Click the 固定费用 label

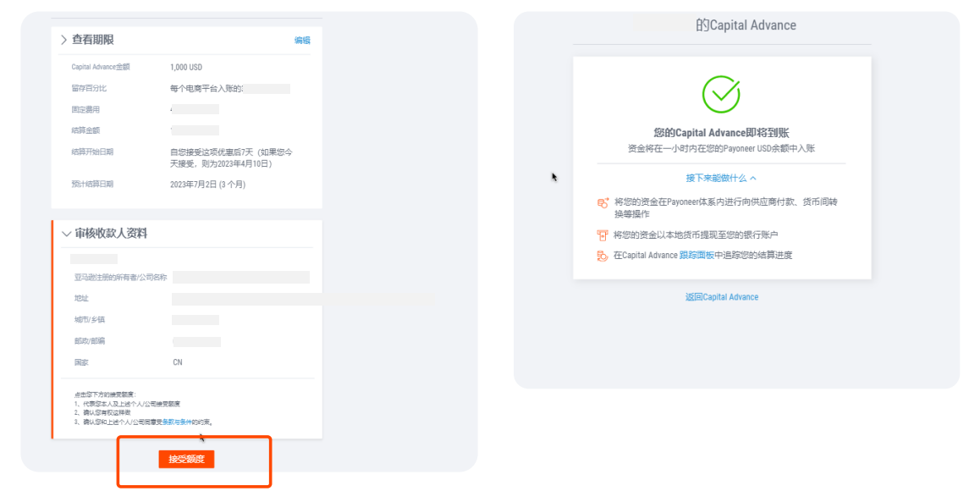pyautogui.click(x=85, y=109)
